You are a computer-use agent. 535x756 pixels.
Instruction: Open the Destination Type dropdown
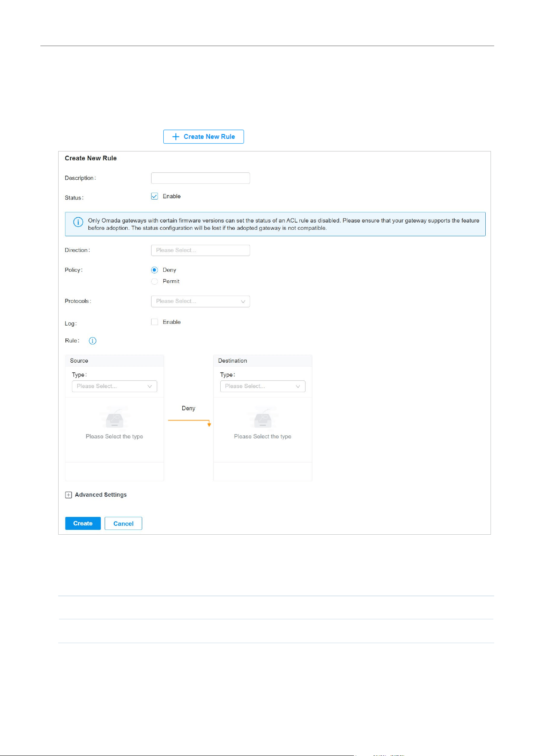pyautogui.click(x=263, y=386)
